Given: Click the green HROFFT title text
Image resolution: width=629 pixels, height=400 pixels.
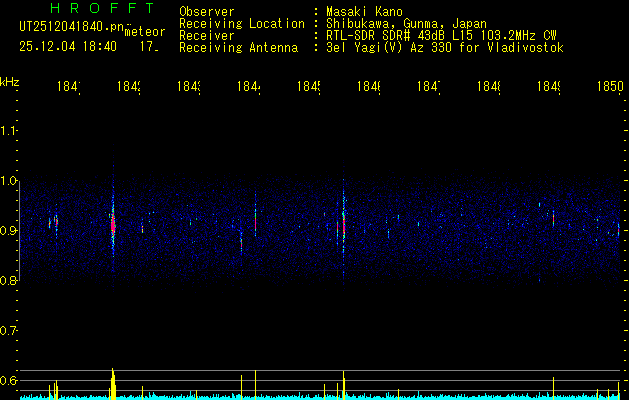Looking at the screenshot, I should tap(103, 8).
